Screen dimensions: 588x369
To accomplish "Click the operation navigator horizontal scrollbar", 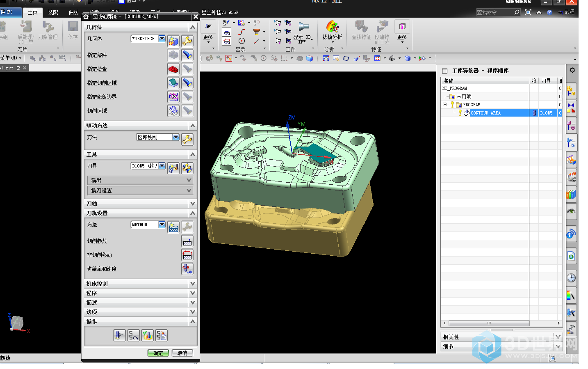I will [x=489, y=323].
